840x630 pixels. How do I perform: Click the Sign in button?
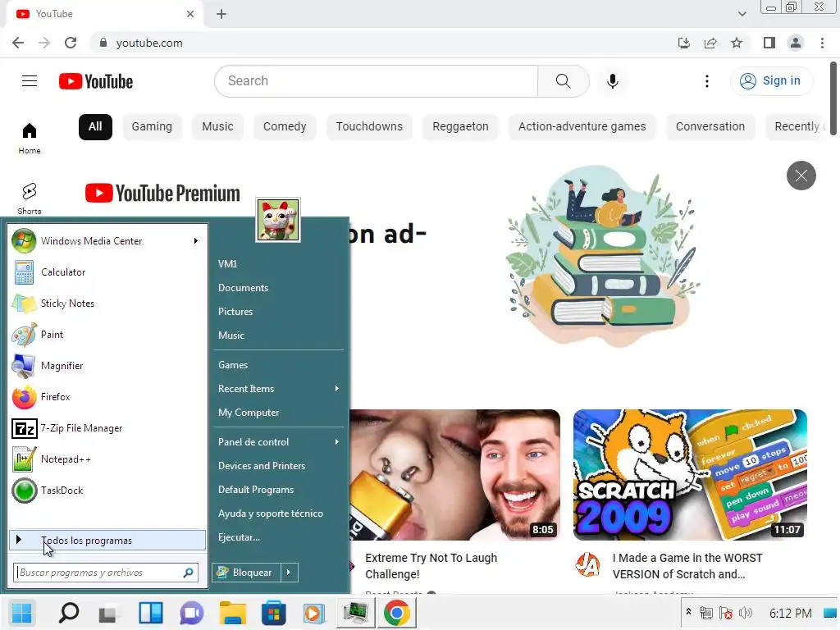point(771,81)
